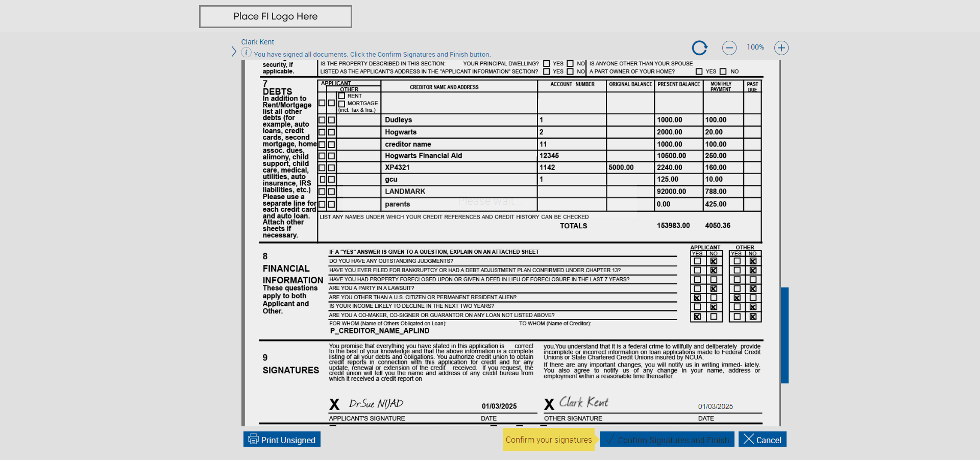Click the Hogwarts Financial Aid creditor cell
Screen dimensions: 980x460
[459, 156]
